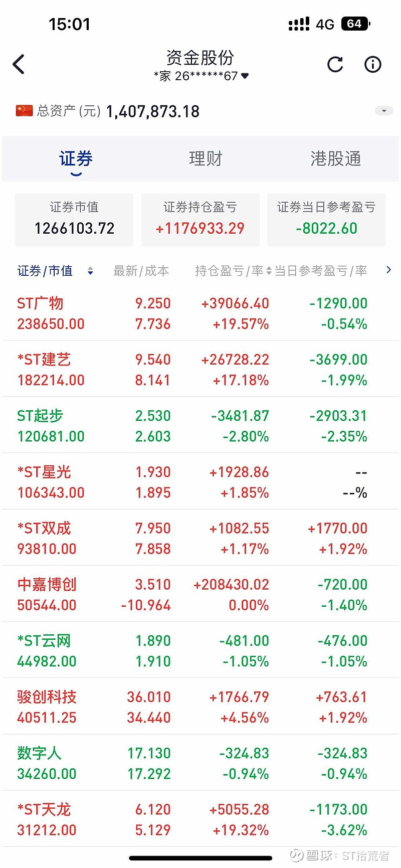
Task: Open the ST广物 holding row
Action: coord(200,313)
